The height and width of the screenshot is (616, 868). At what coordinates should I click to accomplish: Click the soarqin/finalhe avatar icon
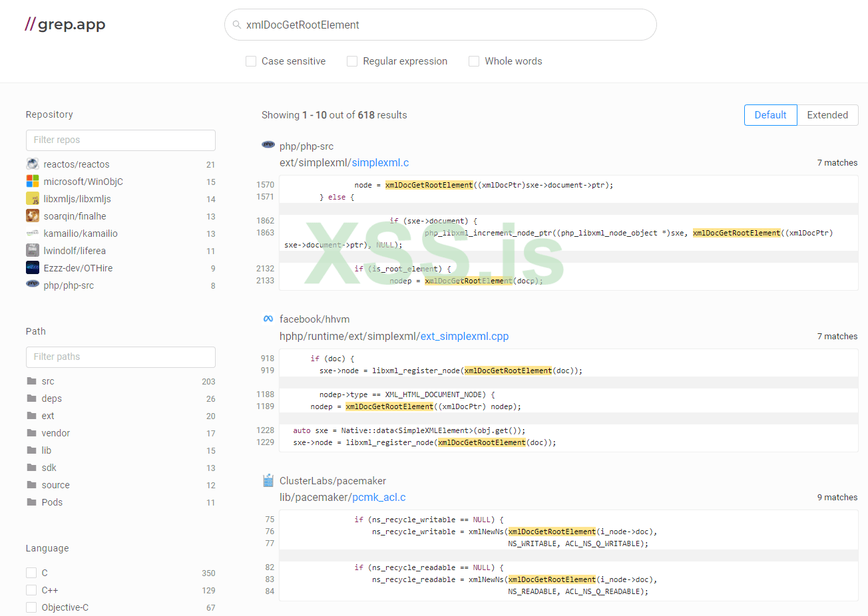click(33, 216)
